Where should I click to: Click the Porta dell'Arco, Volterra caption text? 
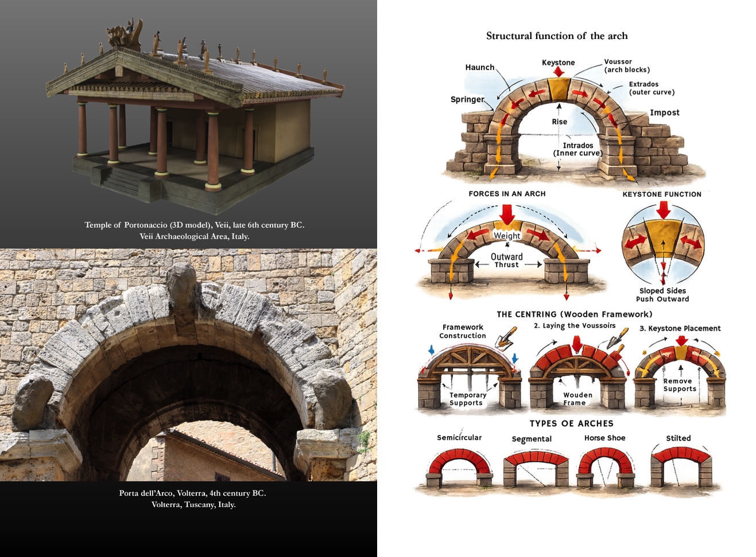click(x=193, y=498)
